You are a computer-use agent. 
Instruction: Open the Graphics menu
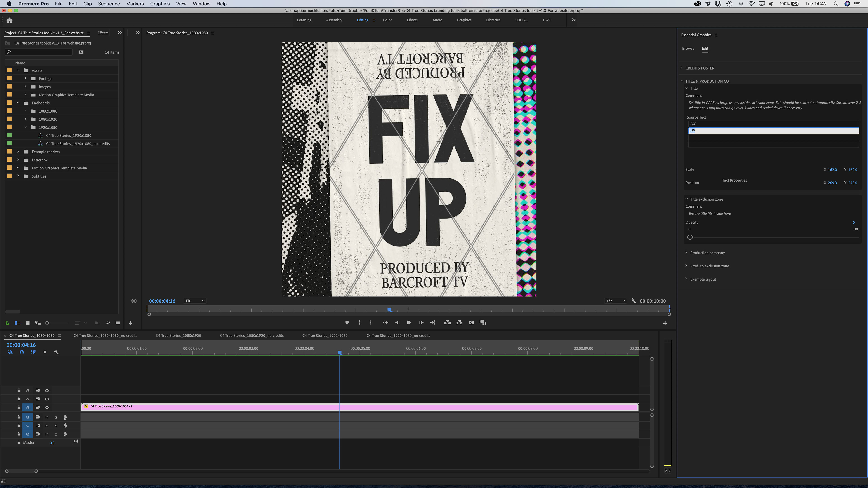(160, 4)
